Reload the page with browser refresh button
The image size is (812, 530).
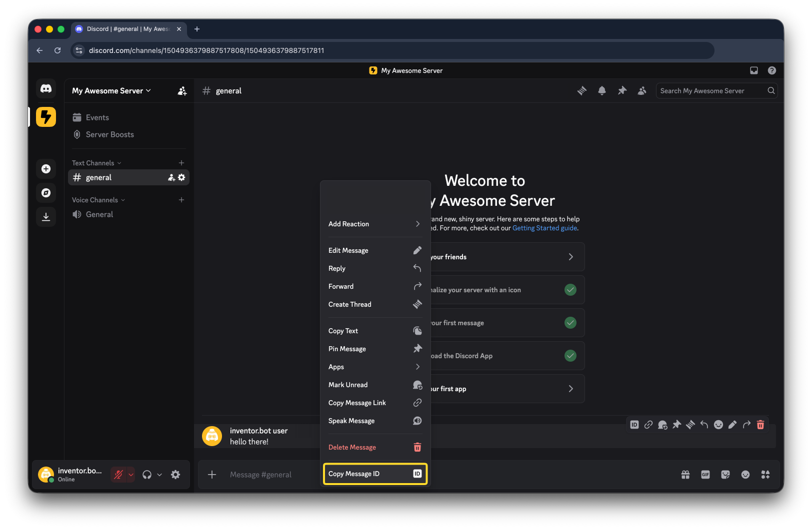click(x=57, y=50)
